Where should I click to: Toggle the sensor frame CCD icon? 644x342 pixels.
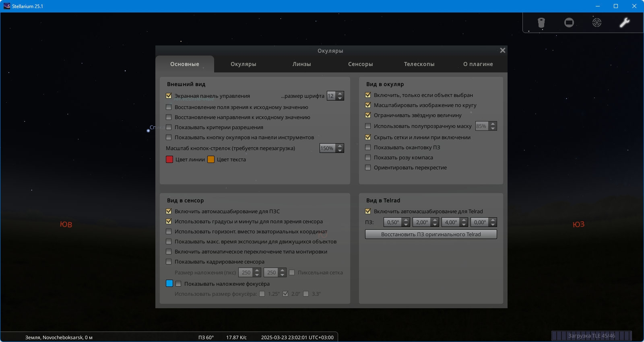569,23
